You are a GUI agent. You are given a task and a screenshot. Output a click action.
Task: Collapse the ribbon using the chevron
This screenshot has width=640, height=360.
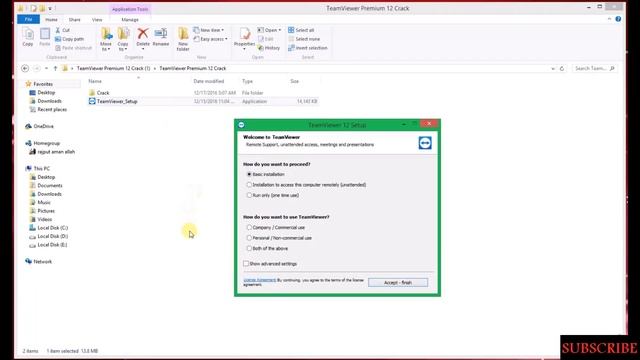click(609, 19)
